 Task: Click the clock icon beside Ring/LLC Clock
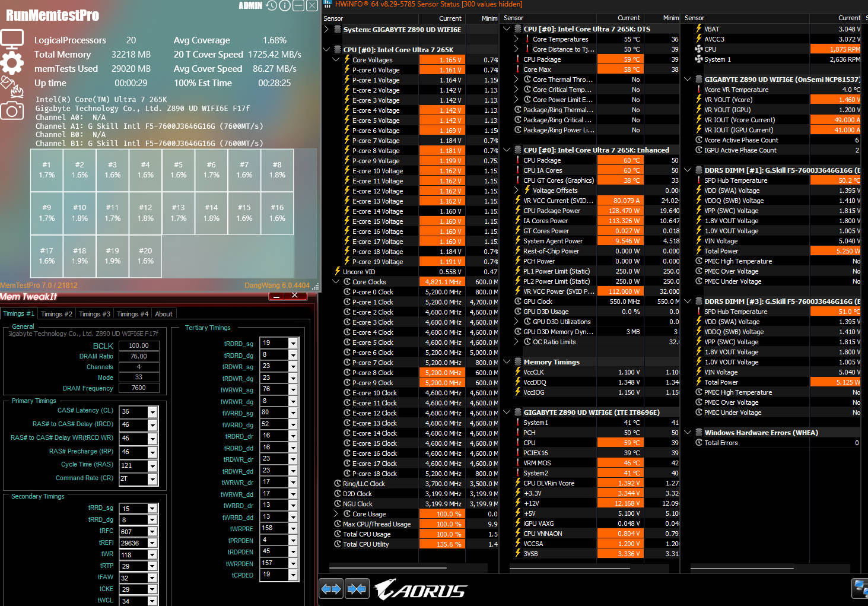(x=338, y=484)
